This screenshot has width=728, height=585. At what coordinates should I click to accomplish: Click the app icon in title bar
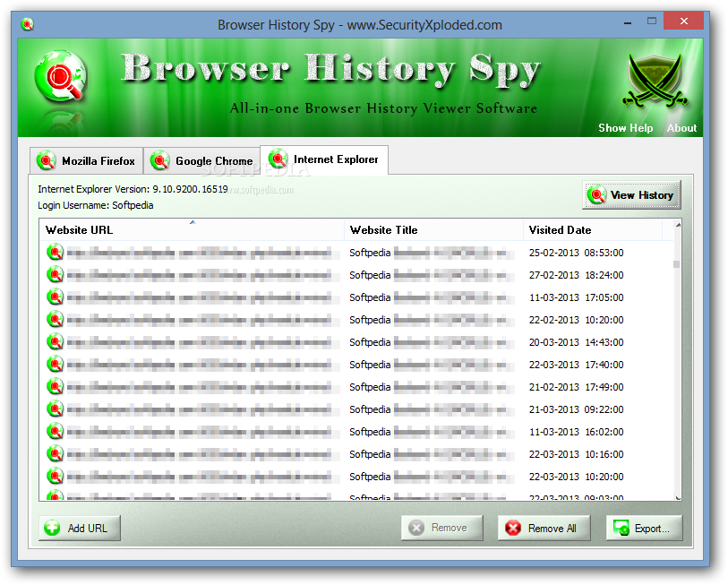pyautogui.click(x=28, y=24)
